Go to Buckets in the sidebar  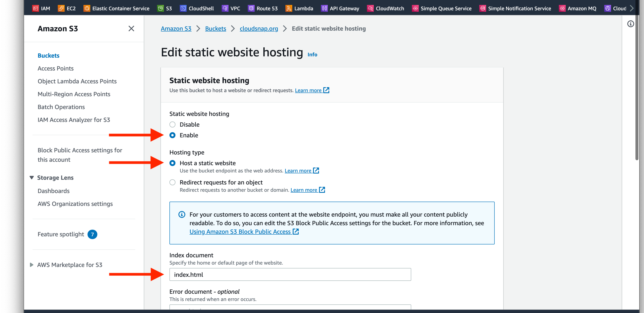(x=49, y=55)
